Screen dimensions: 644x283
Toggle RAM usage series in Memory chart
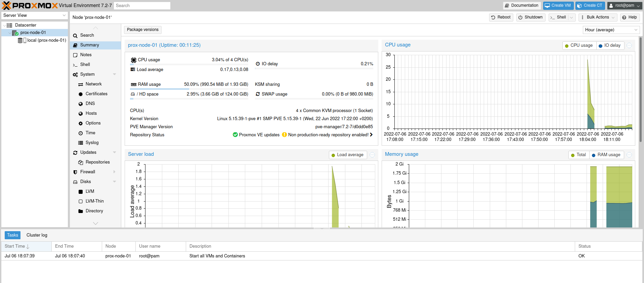606,155
